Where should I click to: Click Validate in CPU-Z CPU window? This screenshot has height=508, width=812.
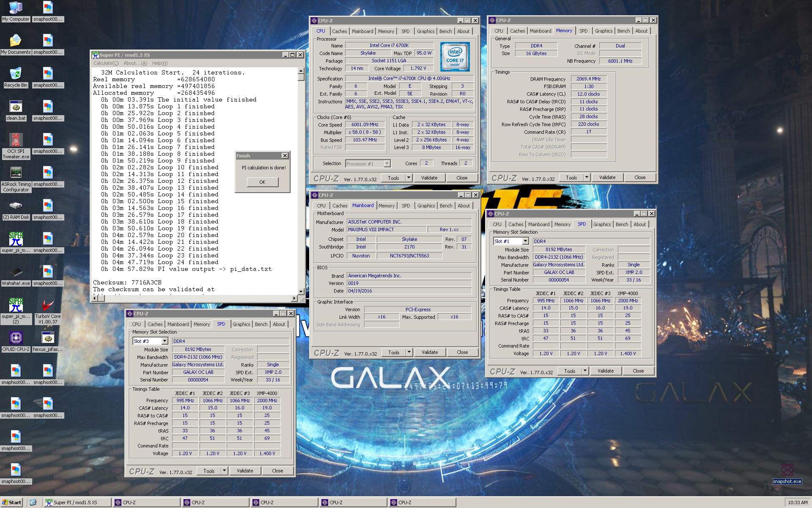pyautogui.click(x=429, y=178)
